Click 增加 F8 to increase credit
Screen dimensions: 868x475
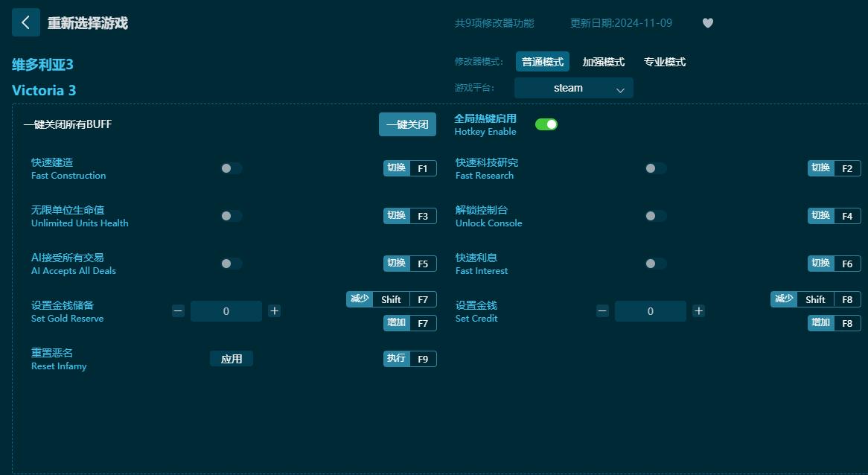pos(834,323)
